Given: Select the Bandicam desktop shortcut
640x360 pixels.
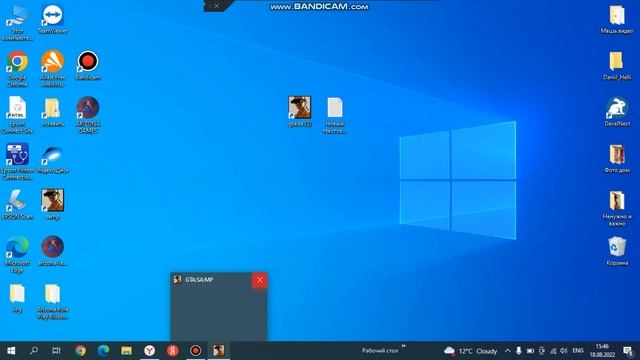Looking at the screenshot, I should (x=88, y=65).
